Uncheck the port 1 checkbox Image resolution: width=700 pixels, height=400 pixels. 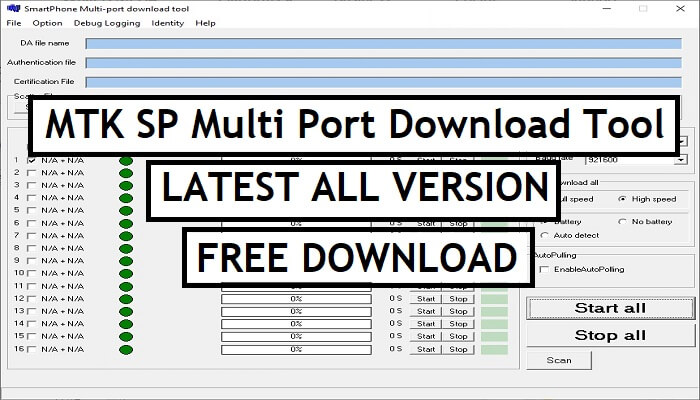point(32,160)
